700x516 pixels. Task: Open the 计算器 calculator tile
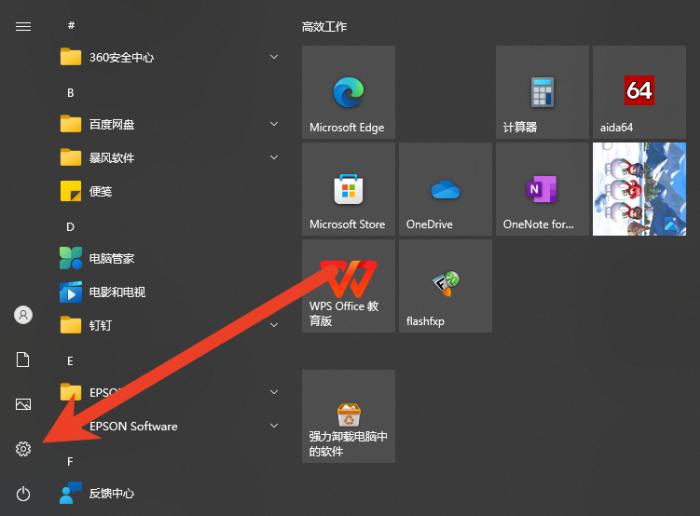tap(542, 92)
